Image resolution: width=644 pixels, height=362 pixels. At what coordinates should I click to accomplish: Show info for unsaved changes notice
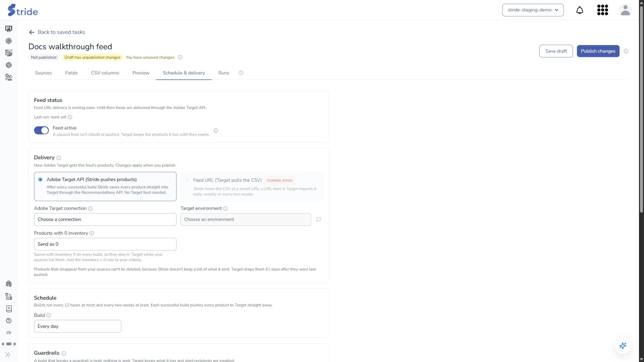coord(180,57)
